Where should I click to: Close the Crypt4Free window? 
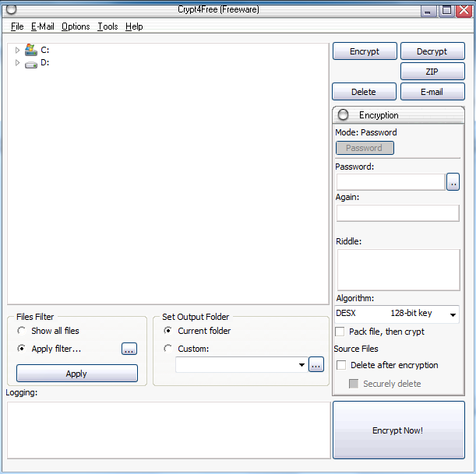coord(464,11)
